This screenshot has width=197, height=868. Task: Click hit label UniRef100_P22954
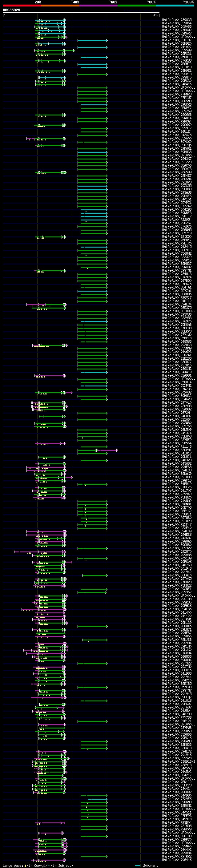click(177, 220)
